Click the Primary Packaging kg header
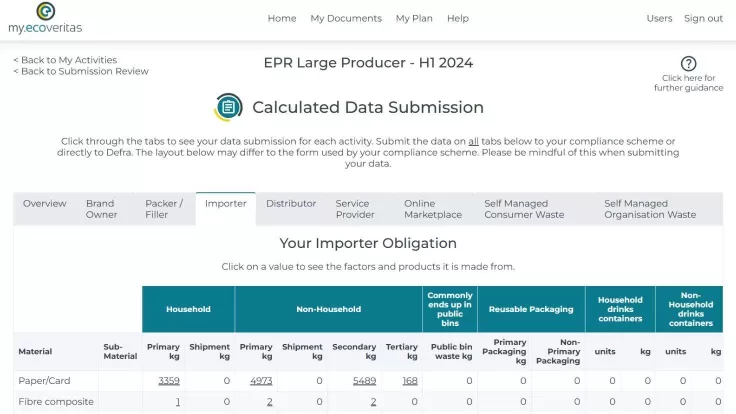 click(504, 352)
